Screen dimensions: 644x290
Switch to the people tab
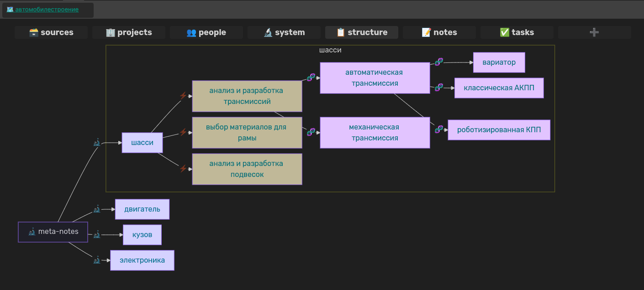(206, 32)
